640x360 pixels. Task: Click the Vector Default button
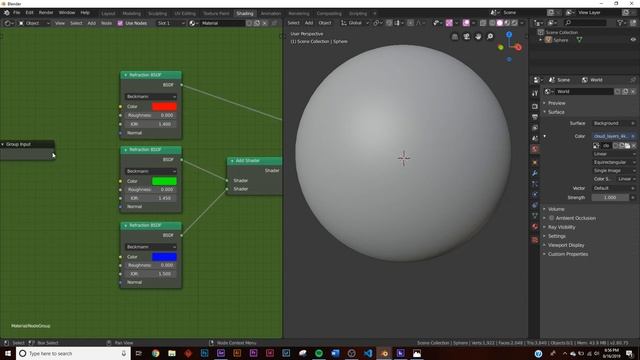pyautogui.click(x=614, y=188)
